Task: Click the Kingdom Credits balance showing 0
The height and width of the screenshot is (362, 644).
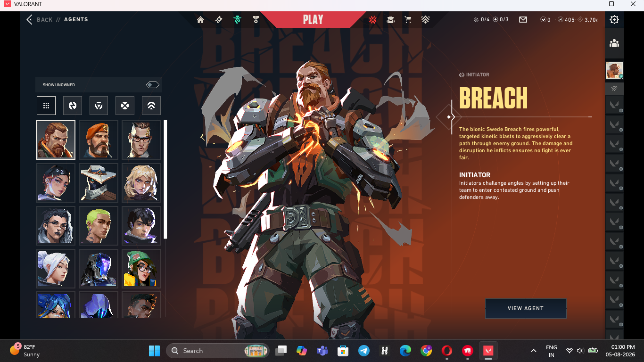Action: click(545, 20)
